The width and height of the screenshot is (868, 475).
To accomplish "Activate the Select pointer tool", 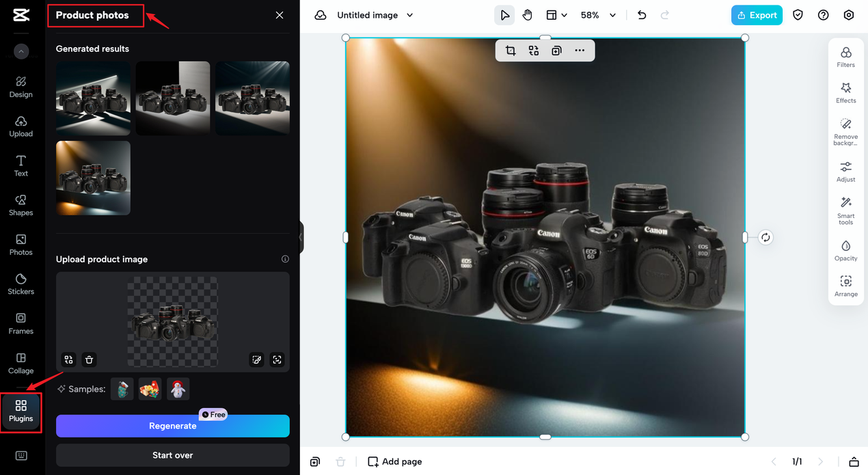I will 504,15.
